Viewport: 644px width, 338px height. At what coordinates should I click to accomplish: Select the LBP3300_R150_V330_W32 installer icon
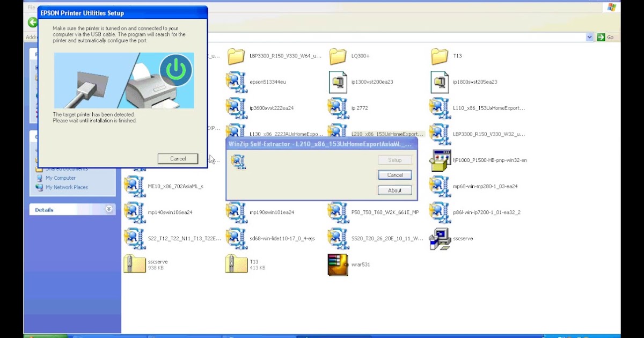point(440,134)
